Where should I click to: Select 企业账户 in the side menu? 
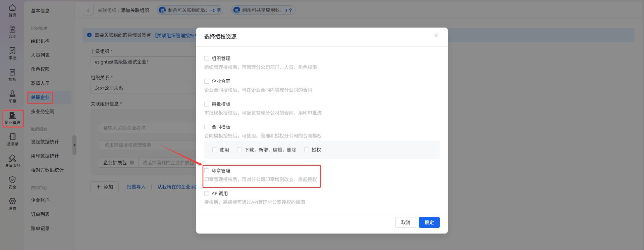tap(40, 200)
